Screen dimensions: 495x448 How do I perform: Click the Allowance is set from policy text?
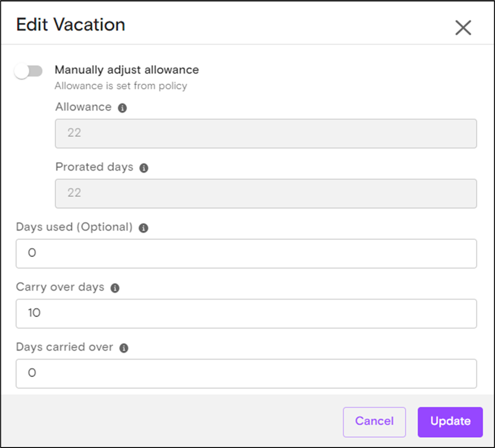point(121,86)
